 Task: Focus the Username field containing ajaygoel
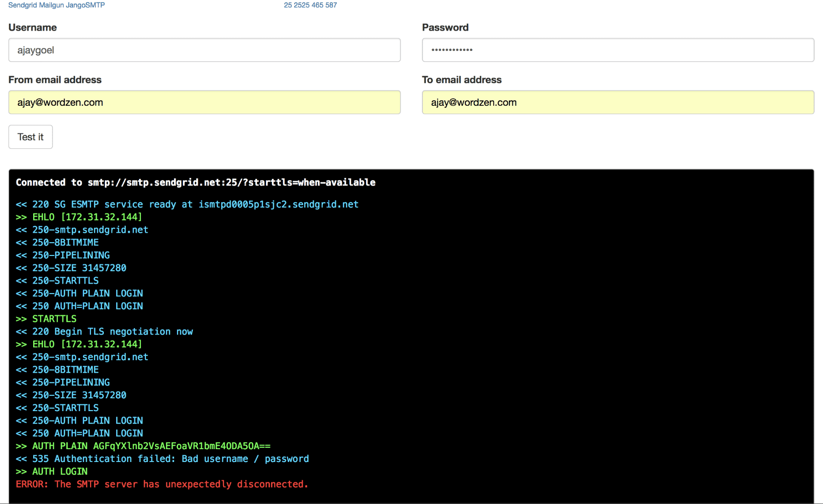[x=204, y=50]
